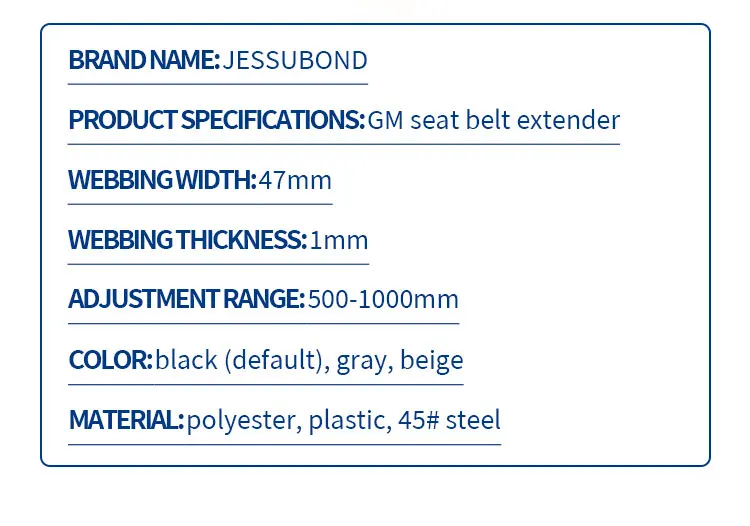
Task: Click the WEBBING THICKNESS label
Action: point(188,240)
